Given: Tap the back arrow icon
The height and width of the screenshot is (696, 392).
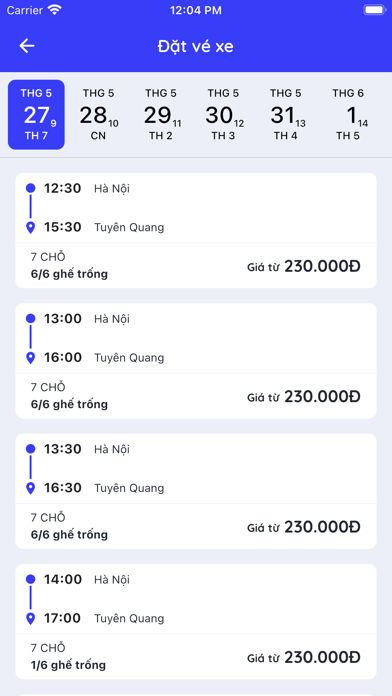Looking at the screenshot, I should click(27, 46).
